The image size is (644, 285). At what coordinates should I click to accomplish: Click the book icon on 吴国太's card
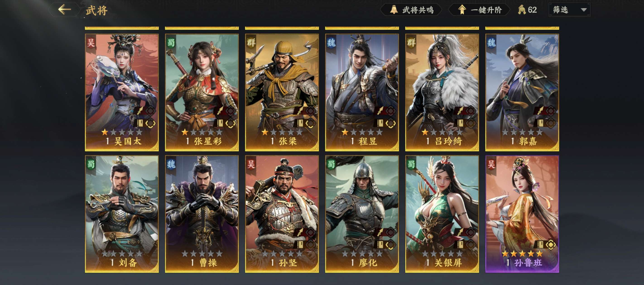[140, 123]
